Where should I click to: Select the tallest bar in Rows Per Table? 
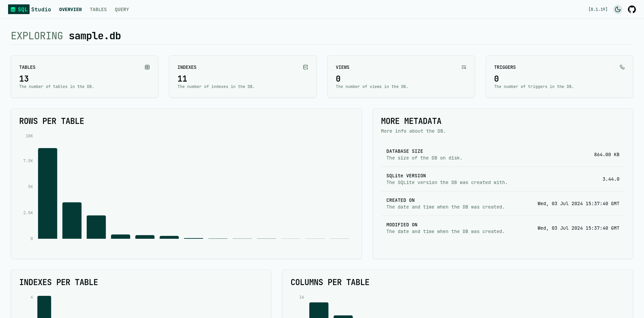point(47,193)
